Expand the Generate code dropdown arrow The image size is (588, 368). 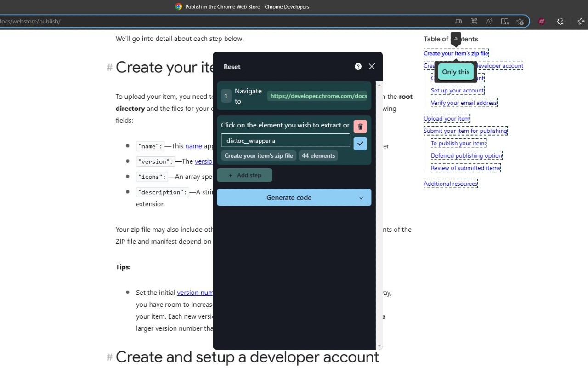coord(361,198)
